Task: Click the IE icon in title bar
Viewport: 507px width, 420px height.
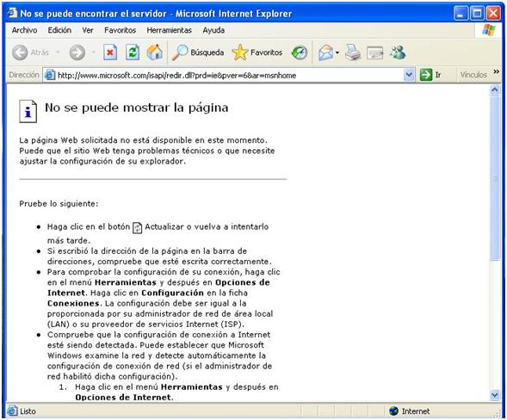Action: pos(12,13)
